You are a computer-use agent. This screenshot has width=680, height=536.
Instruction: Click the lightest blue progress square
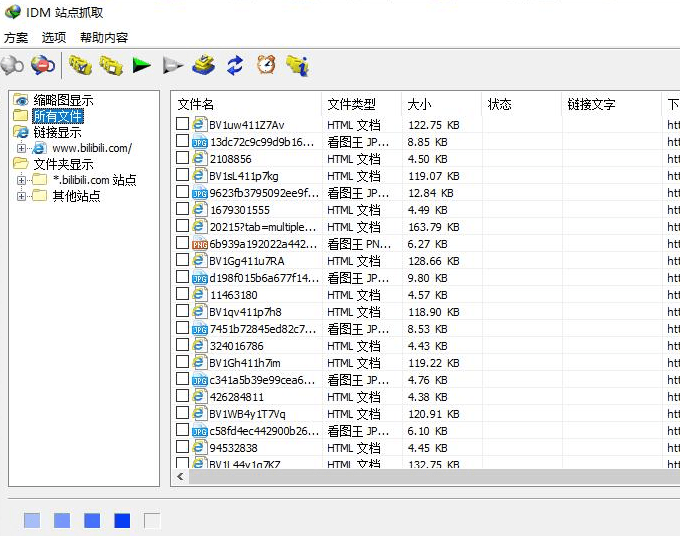(x=32, y=520)
